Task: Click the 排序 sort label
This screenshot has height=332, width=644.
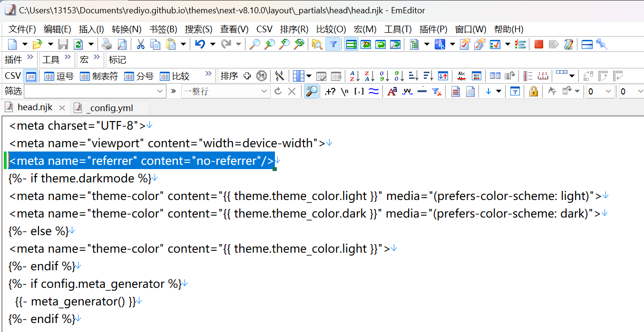Action: pos(229,76)
